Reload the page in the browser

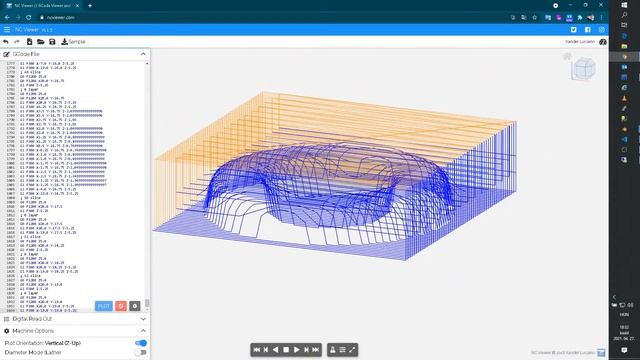click(x=29, y=18)
